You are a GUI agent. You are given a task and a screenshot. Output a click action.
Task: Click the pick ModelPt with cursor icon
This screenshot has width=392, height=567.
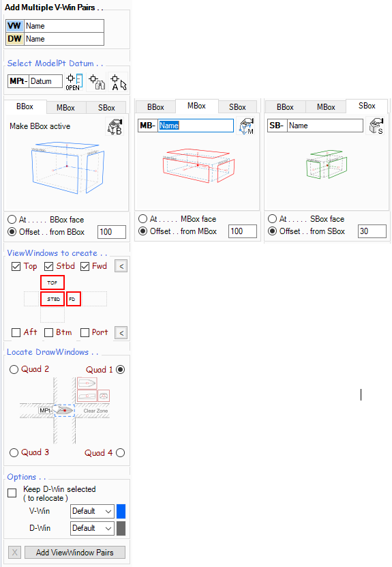click(119, 82)
